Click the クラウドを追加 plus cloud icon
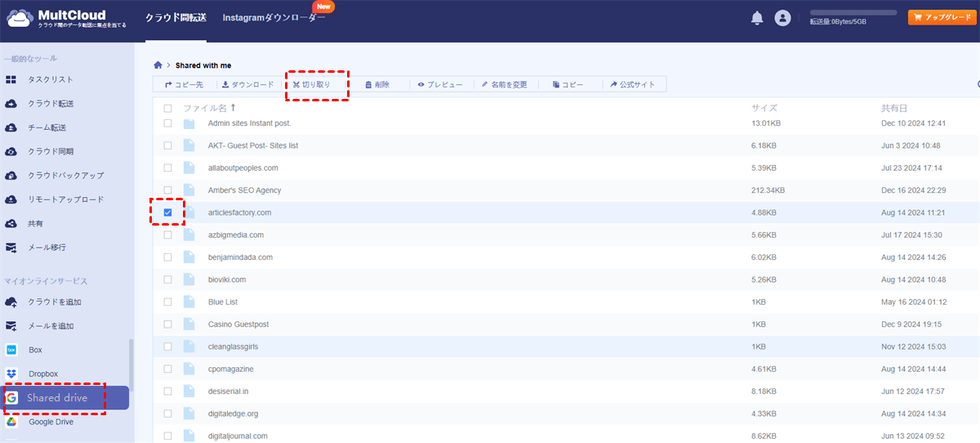The width and height of the screenshot is (980, 443). click(11, 302)
